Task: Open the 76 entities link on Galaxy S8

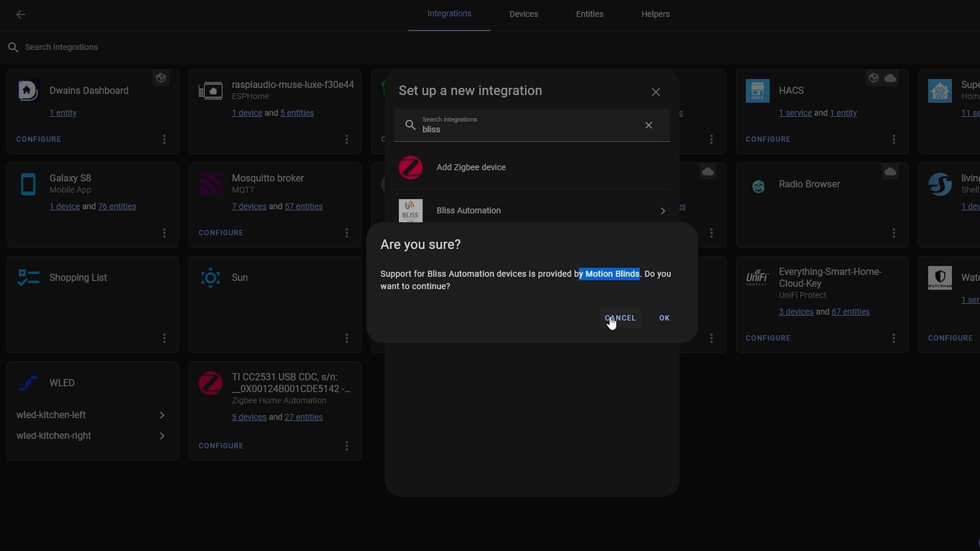Action: coord(117,207)
